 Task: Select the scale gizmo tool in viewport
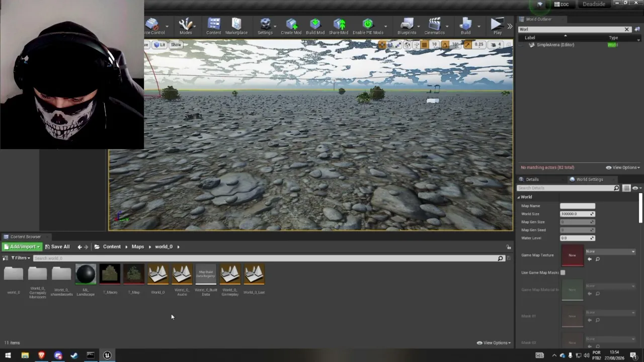[x=398, y=45]
